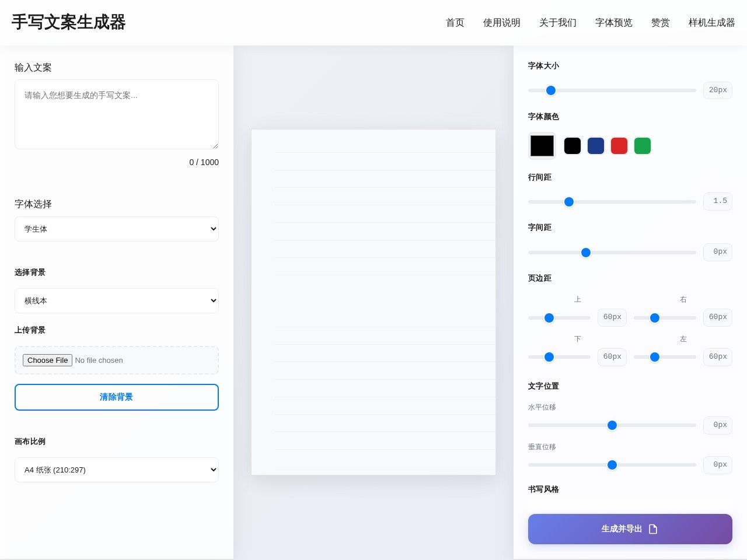The image size is (747, 560).
Task: Click the 上传背景 label
Action: pos(30,330)
